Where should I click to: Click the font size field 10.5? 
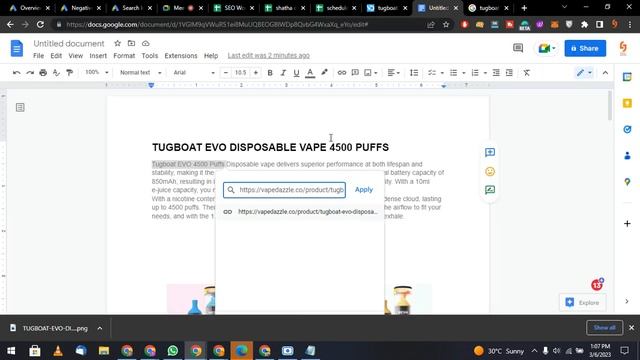[x=241, y=73]
